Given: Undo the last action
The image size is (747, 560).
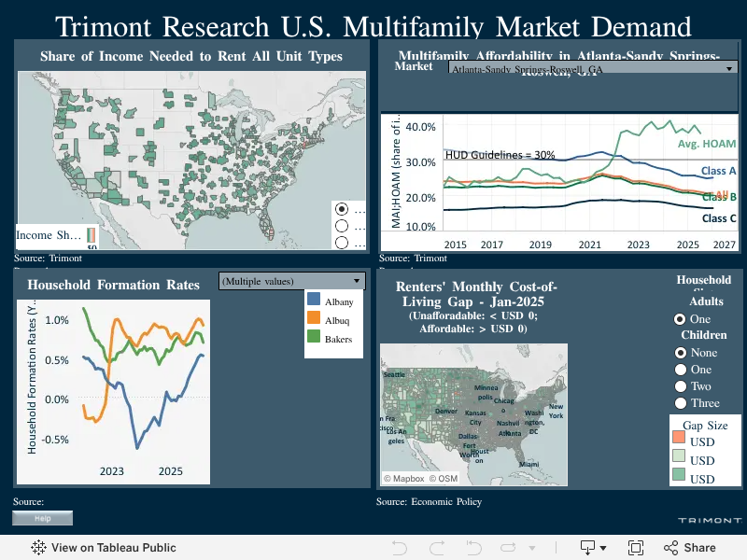Looking at the screenshot, I should point(400,548).
